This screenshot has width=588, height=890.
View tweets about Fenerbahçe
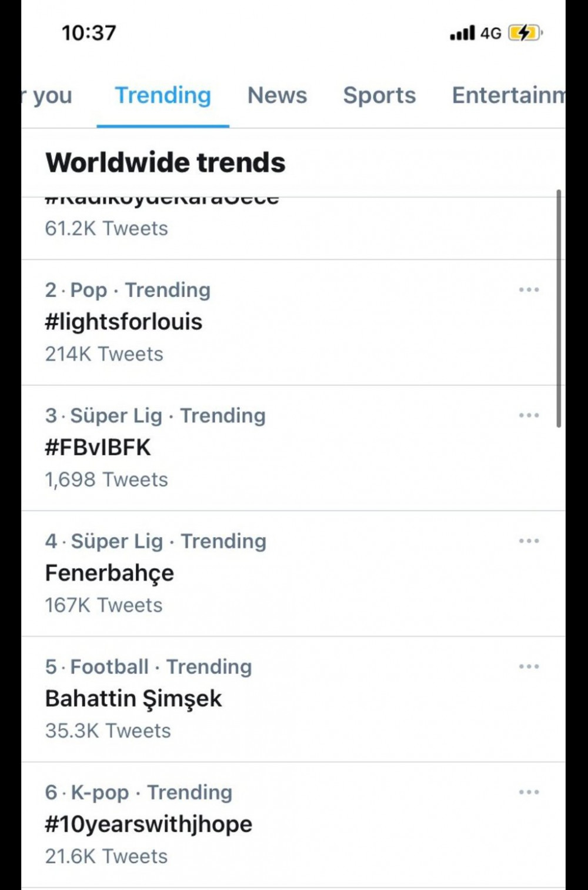click(293, 574)
